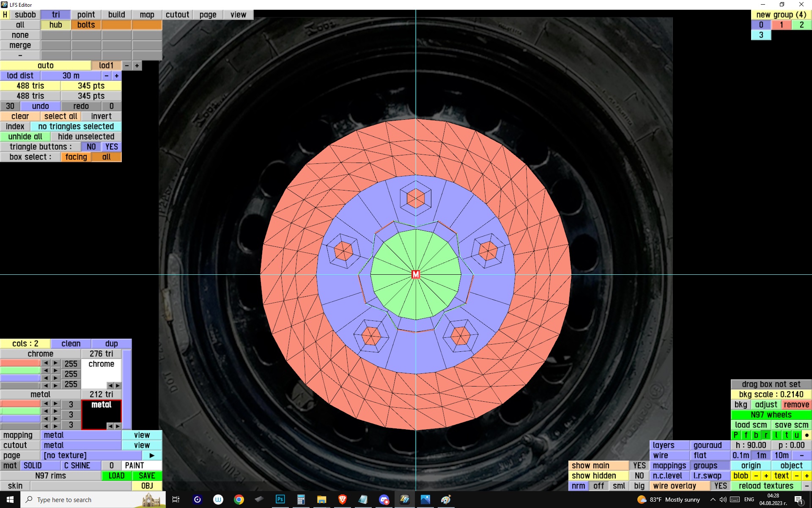Open the mapping name field showing metal
Screen dimensions: 812x508
[81, 435]
